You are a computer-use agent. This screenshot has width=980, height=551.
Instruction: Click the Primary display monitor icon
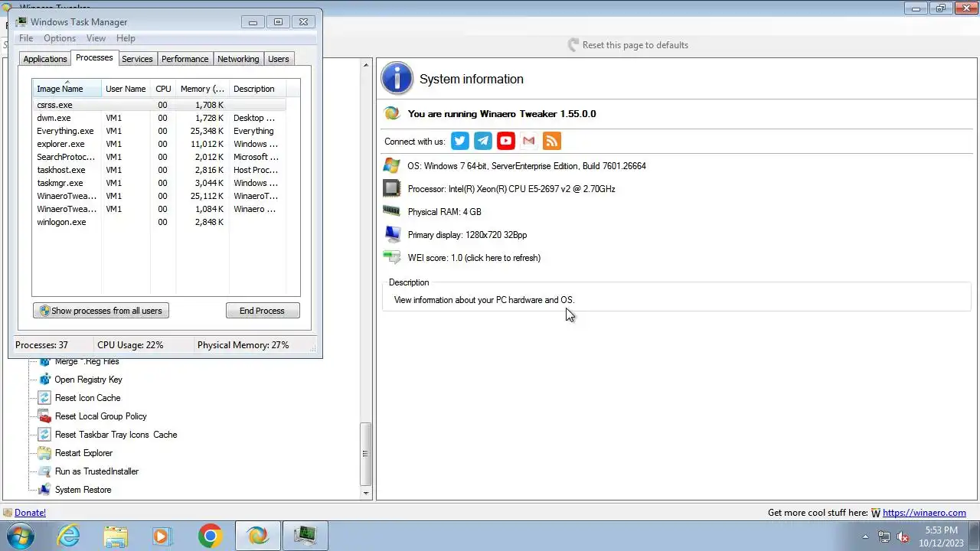click(392, 235)
